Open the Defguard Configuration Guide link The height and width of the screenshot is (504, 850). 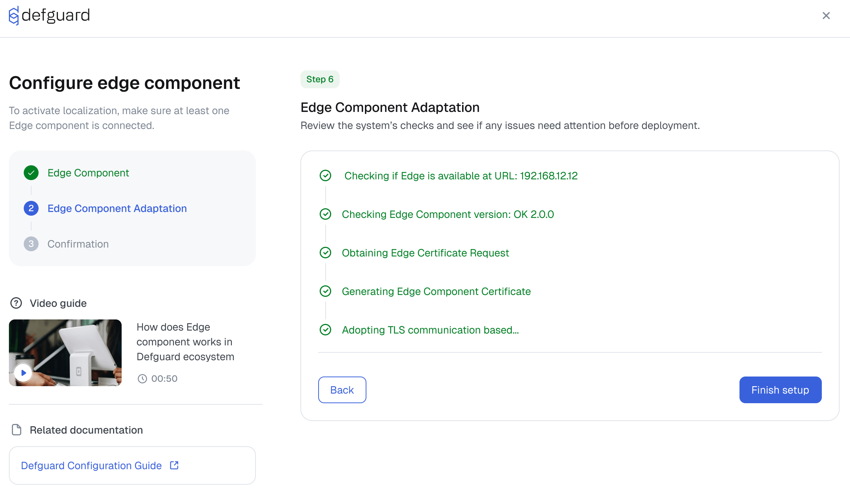click(91, 465)
